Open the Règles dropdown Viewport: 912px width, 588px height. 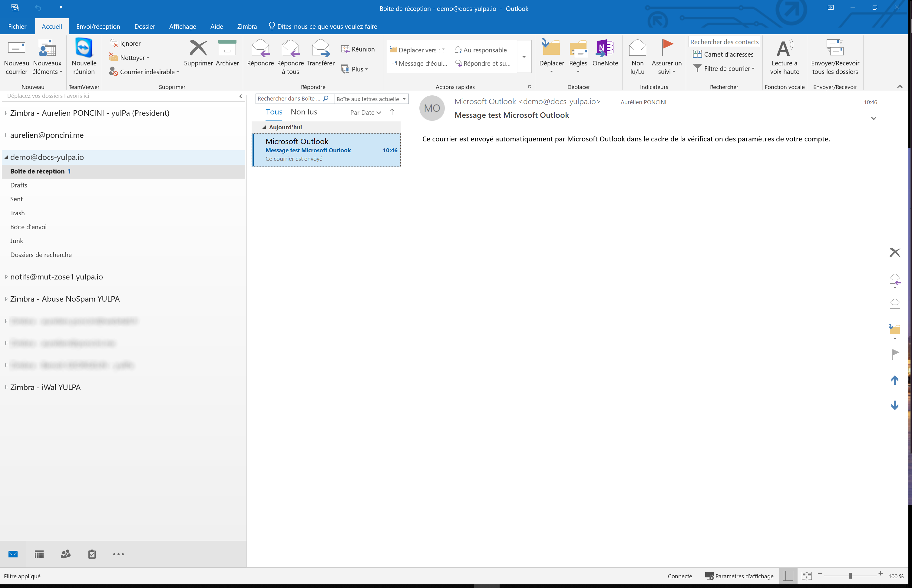578,57
